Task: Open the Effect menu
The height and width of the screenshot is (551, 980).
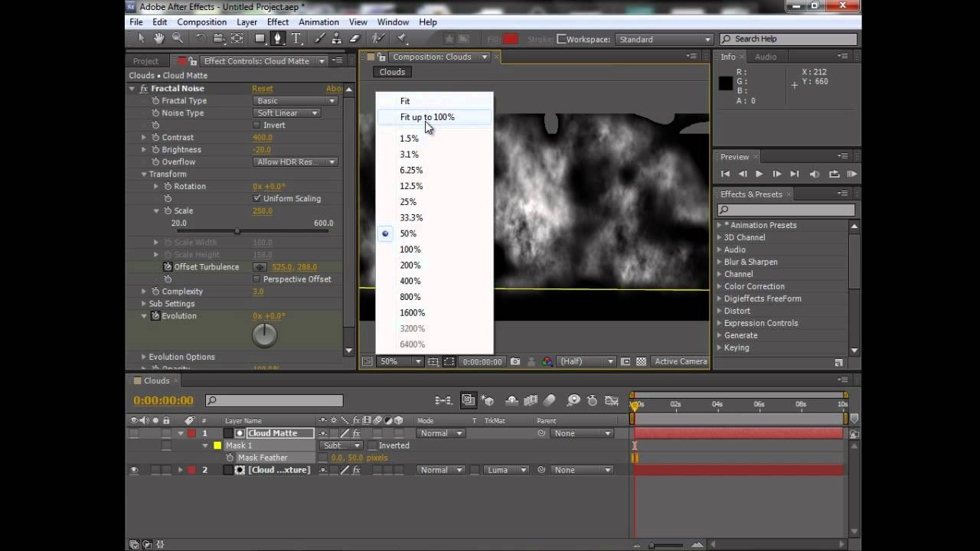Action: tap(278, 22)
